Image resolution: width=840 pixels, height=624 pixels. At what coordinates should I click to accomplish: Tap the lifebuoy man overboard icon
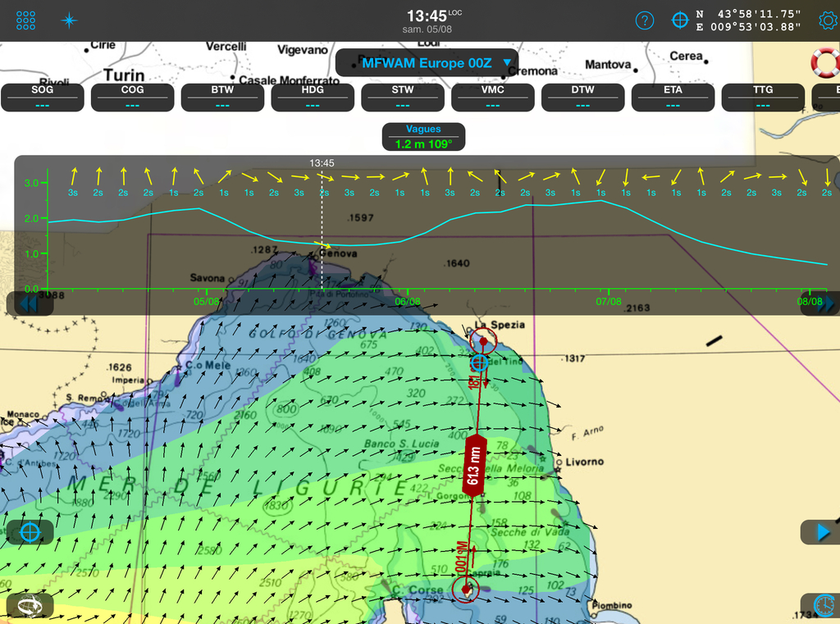pos(825,62)
